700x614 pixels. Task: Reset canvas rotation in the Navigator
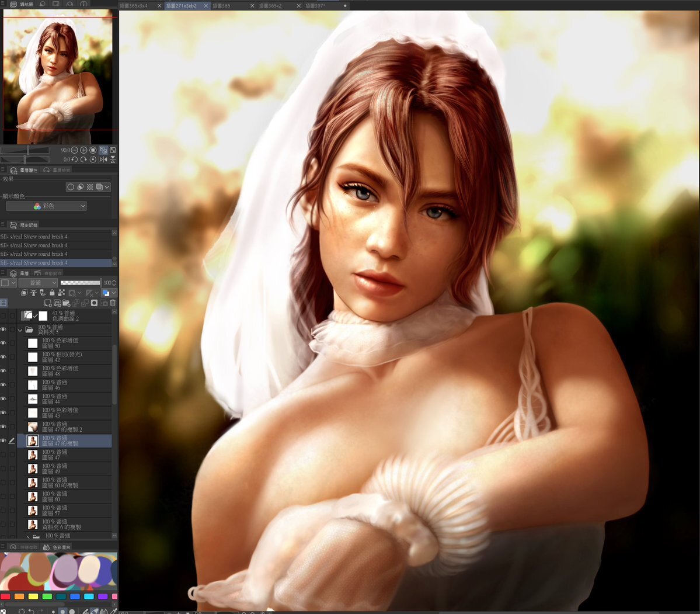pyautogui.click(x=93, y=159)
